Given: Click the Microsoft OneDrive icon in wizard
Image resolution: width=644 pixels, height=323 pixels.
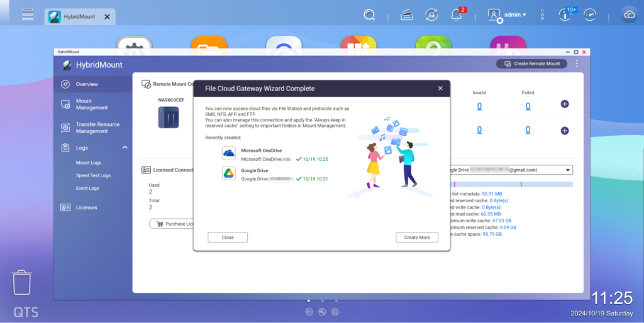Looking at the screenshot, I should click(229, 154).
